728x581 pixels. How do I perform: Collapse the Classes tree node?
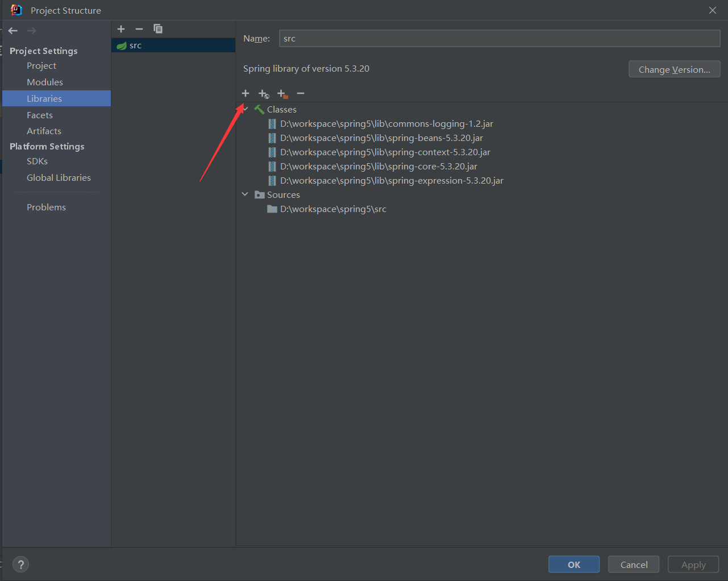(x=245, y=109)
